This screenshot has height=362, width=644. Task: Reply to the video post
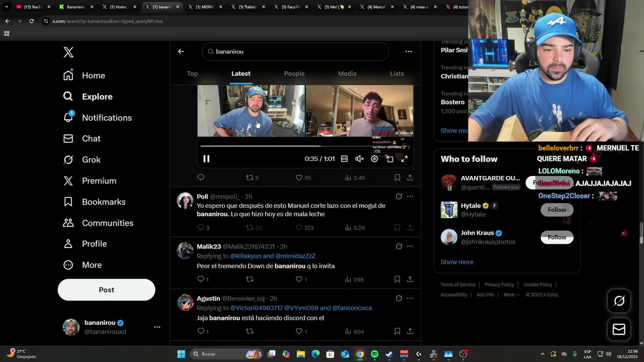click(x=201, y=177)
